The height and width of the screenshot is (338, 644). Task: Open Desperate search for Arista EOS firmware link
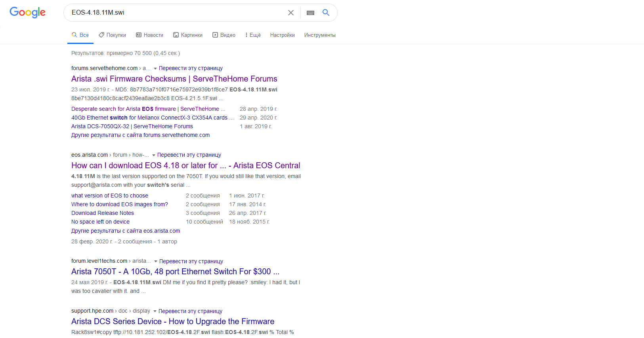[x=148, y=109]
